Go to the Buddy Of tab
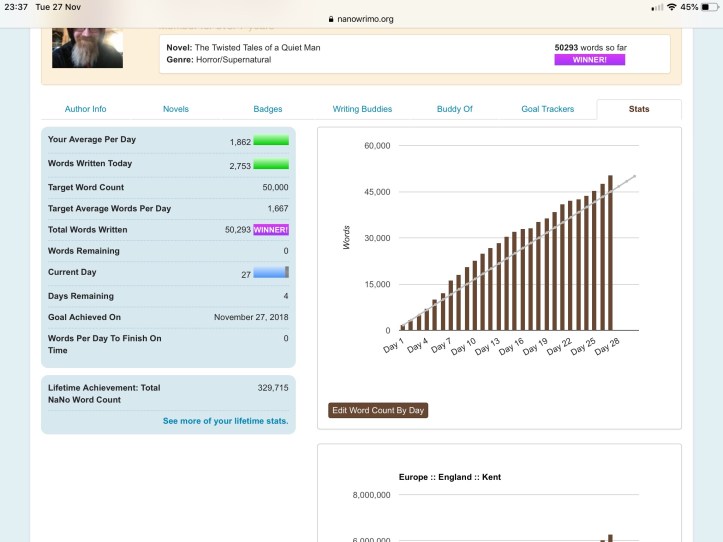Screen dimensions: 723x542 point(455,109)
